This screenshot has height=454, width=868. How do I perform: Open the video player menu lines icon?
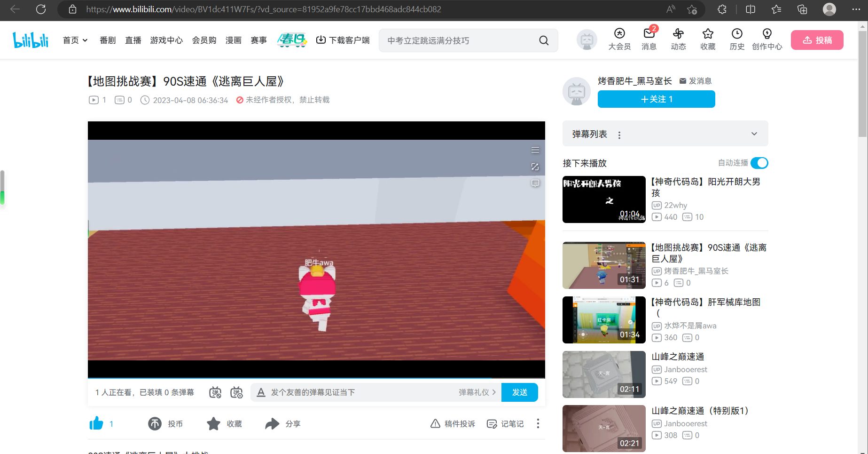[x=535, y=150]
